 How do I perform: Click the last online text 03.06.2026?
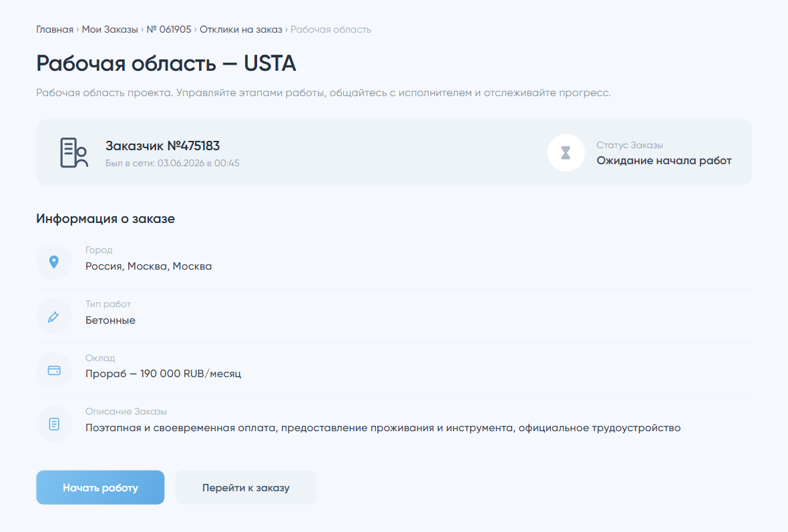(x=172, y=164)
